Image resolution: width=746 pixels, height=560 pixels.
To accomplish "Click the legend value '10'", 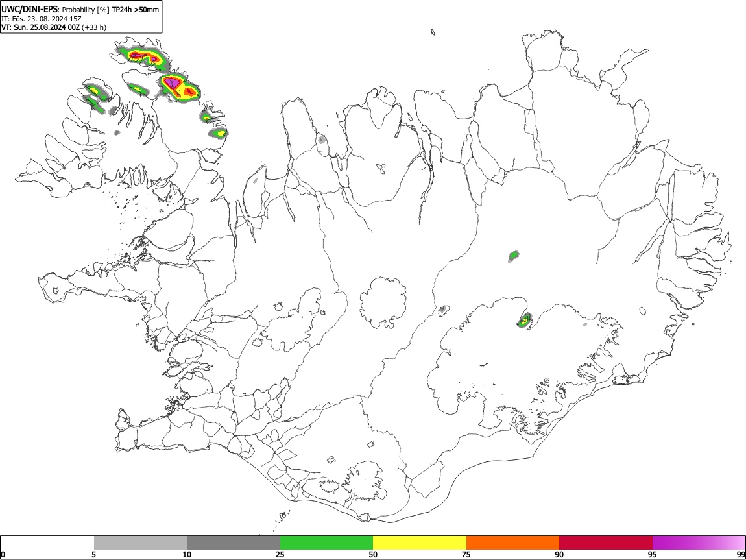I will pyautogui.click(x=187, y=554).
